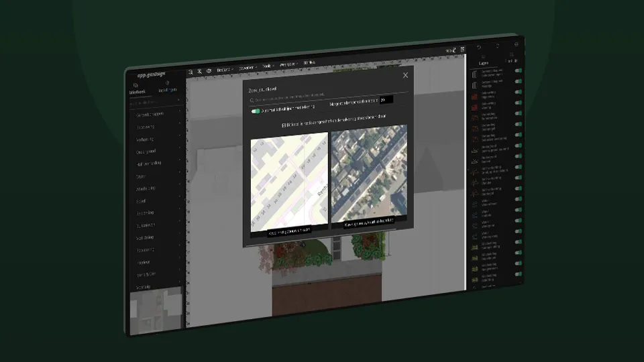Click the undo arrow icon

(479, 47)
